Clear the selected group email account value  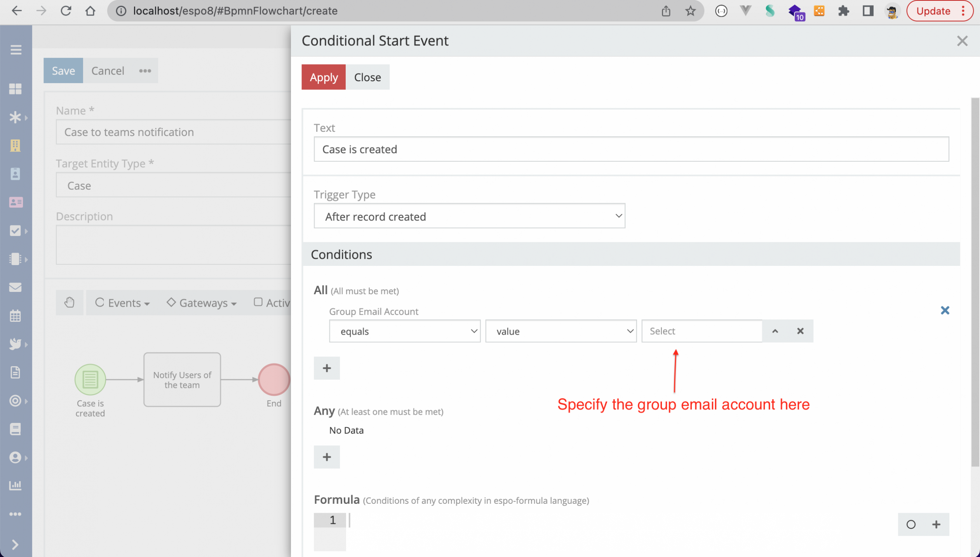(x=800, y=331)
